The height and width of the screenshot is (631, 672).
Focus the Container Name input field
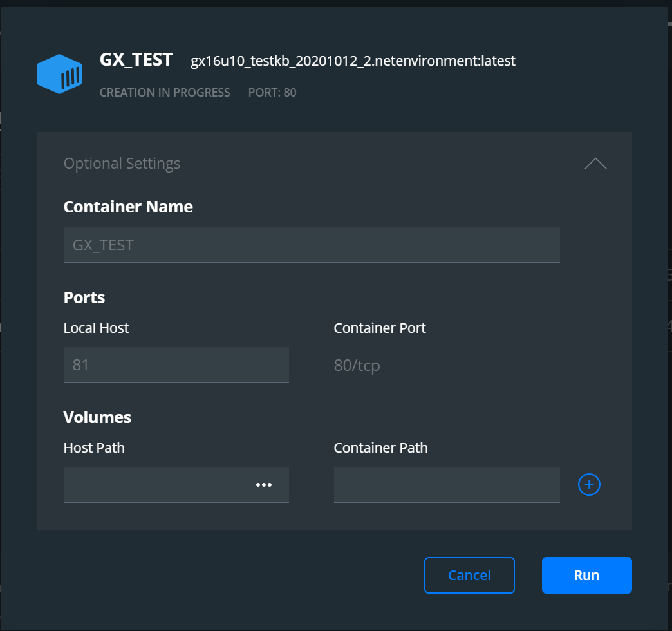[312, 245]
